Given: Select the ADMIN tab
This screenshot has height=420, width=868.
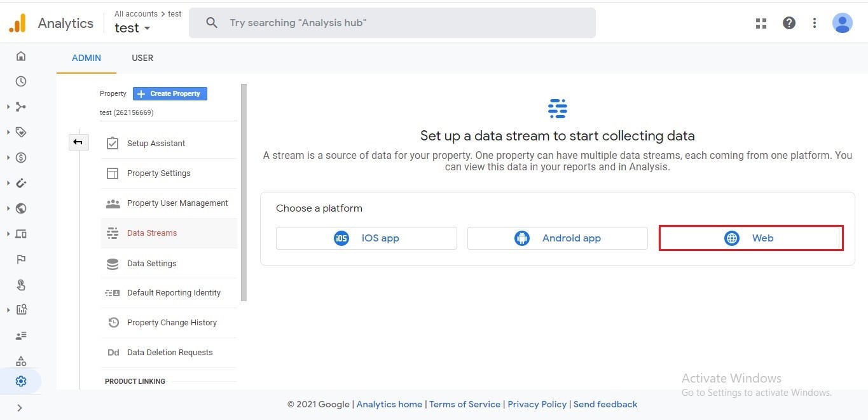Looking at the screenshot, I should (x=86, y=58).
